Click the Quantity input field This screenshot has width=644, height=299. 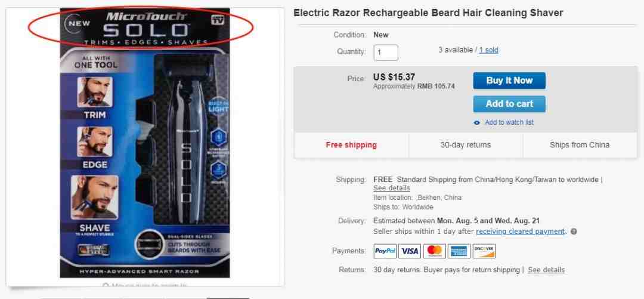tap(386, 53)
